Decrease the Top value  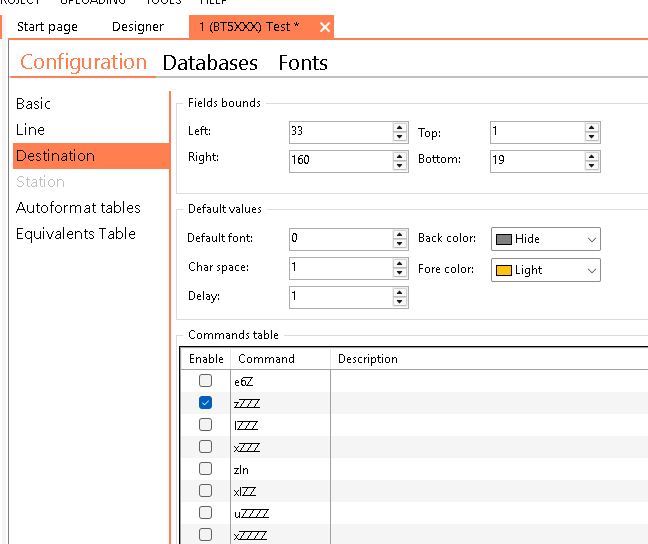(x=592, y=137)
